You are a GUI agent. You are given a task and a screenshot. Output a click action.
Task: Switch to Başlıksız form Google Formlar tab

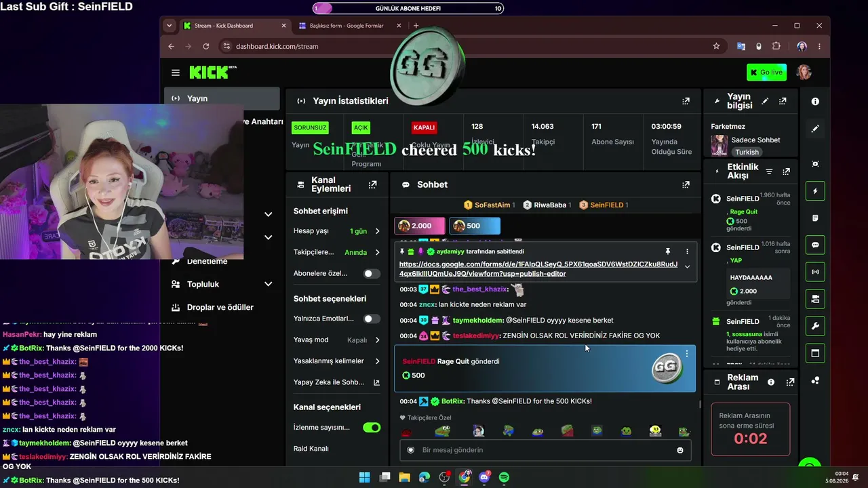click(349, 26)
